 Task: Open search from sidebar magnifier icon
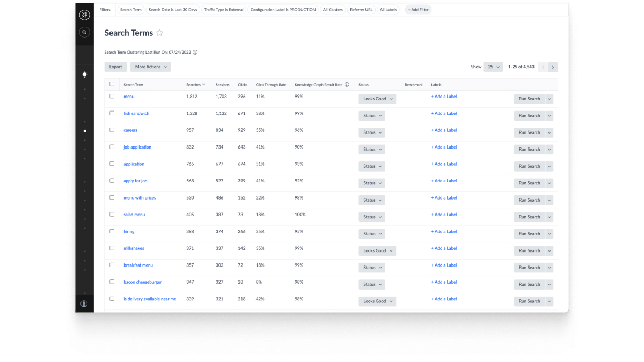point(84,33)
